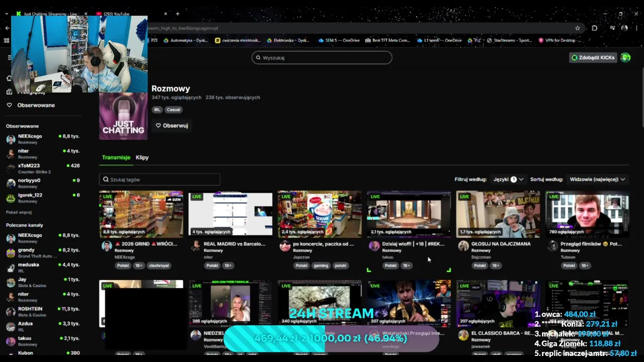Viewport: 644px width, 362px height.
Task: Click the Wyszukaj search field
Action: click(x=322, y=58)
